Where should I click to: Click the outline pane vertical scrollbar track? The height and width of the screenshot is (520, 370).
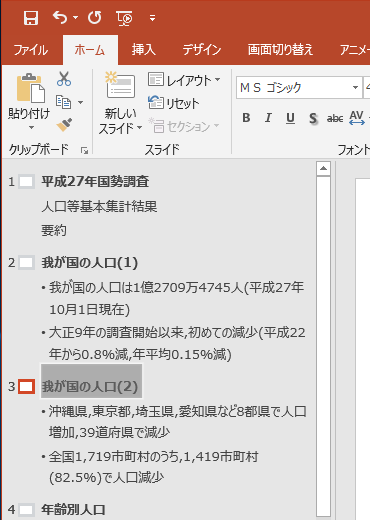click(323, 347)
